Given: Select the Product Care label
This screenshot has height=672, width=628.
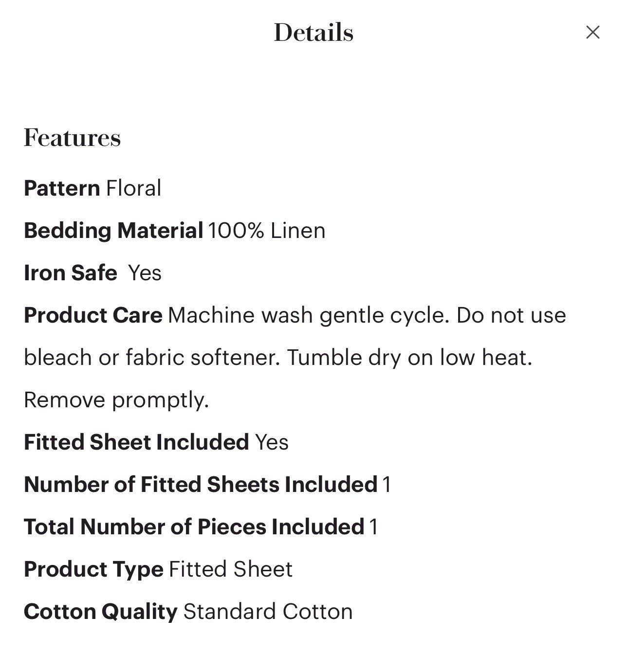Looking at the screenshot, I should click(93, 315).
